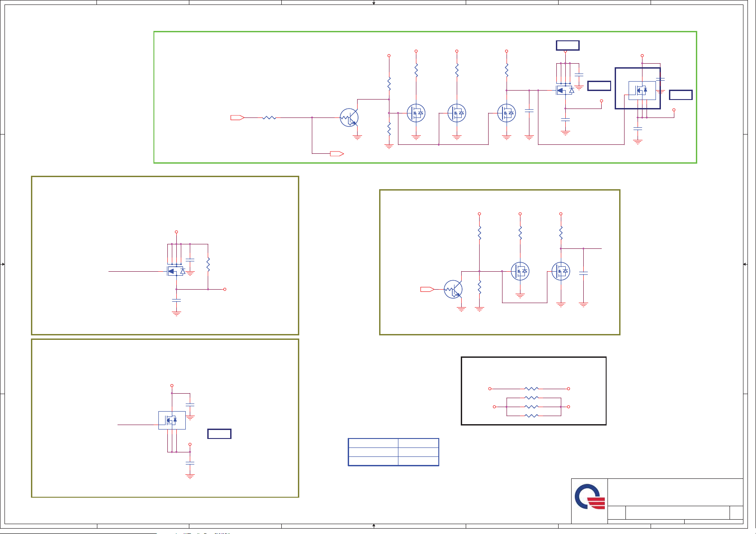Click the top-left cell of the blue table

pyautogui.click(x=373, y=443)
